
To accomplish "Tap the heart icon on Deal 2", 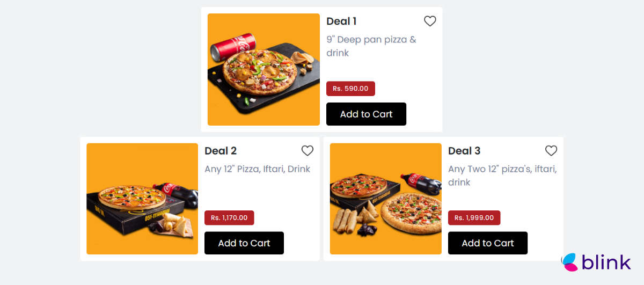I will pos(308,151).
